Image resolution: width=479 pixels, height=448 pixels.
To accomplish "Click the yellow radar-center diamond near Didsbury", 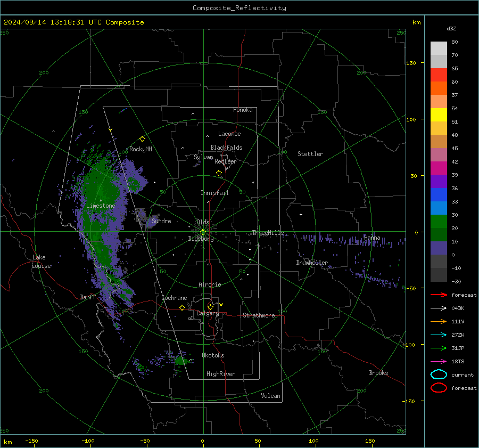I will coord(203,232).
